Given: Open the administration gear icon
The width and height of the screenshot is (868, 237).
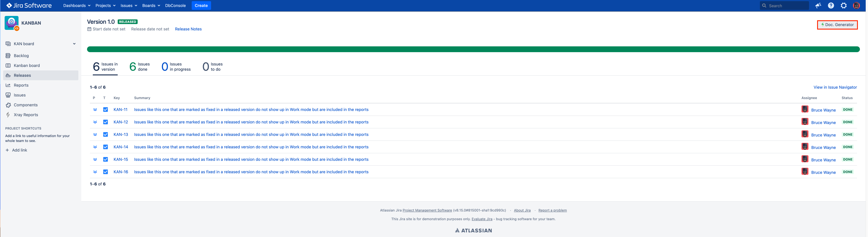Looking at the screenshot, I should pos(844,6).
